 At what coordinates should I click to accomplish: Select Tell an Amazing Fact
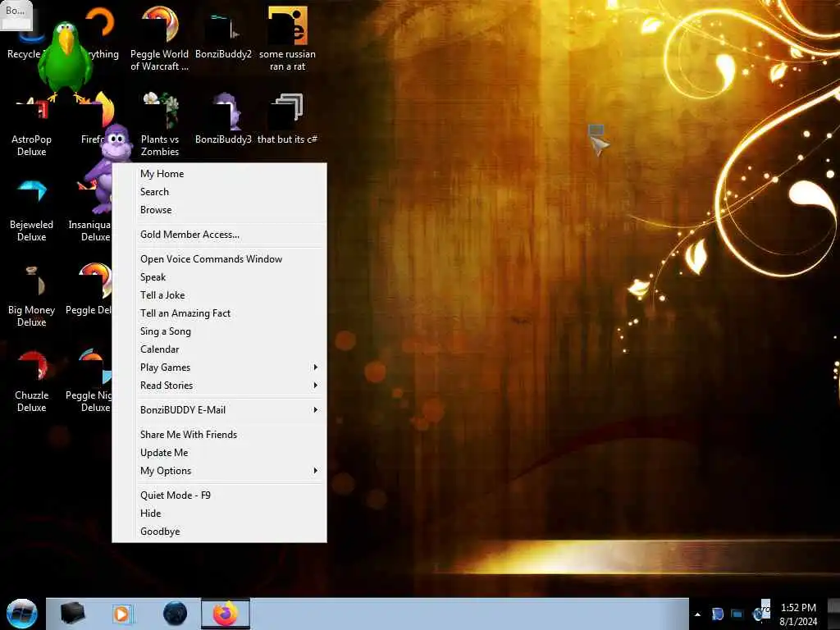[x=219, y=313]
